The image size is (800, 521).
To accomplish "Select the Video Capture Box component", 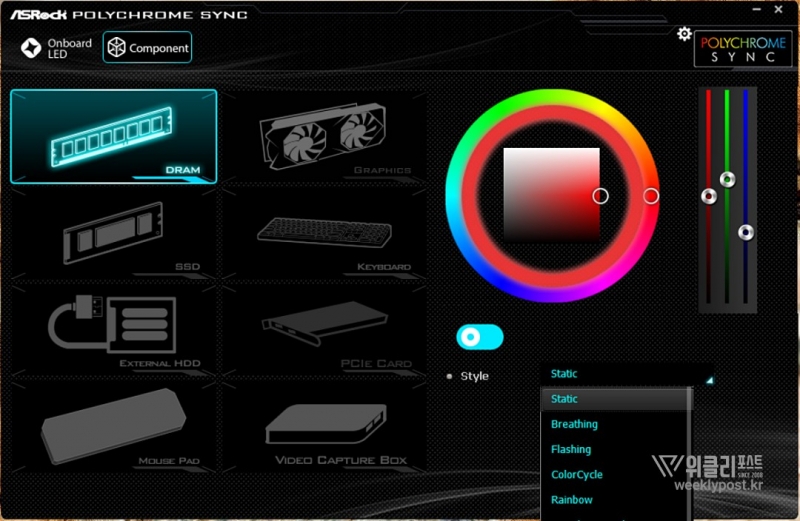I will tap(322, 427).
